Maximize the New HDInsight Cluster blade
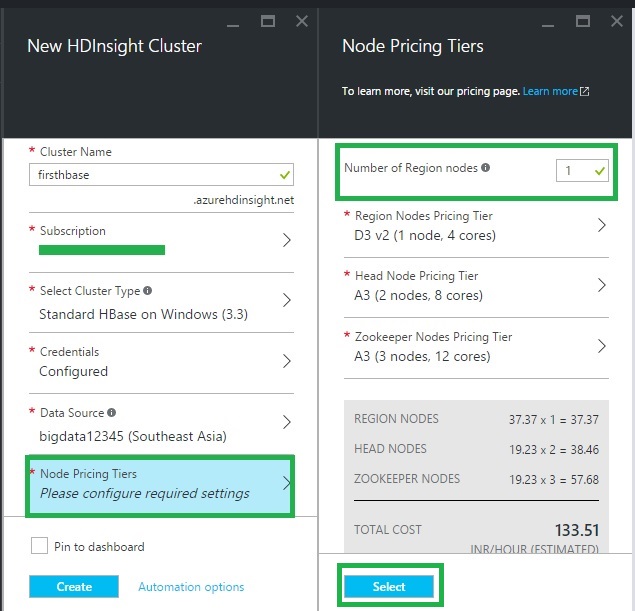 tap(267, 21)
